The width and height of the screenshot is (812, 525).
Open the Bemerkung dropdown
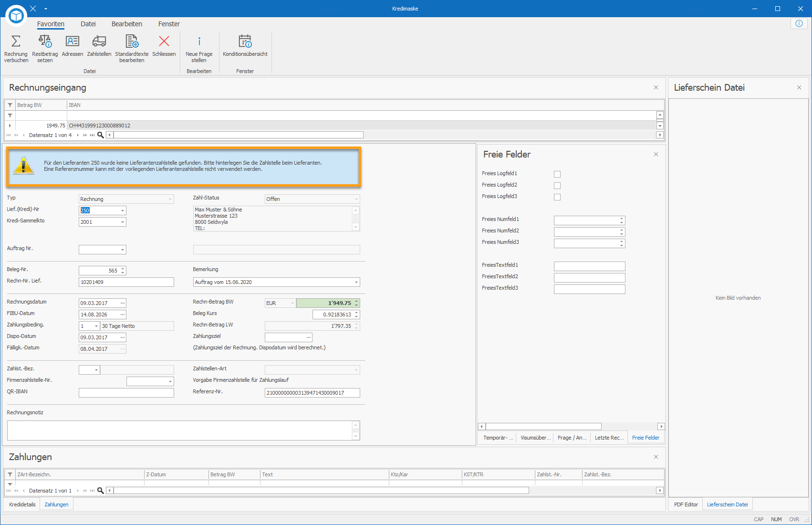pyautogui.click(x=356, y=282)
